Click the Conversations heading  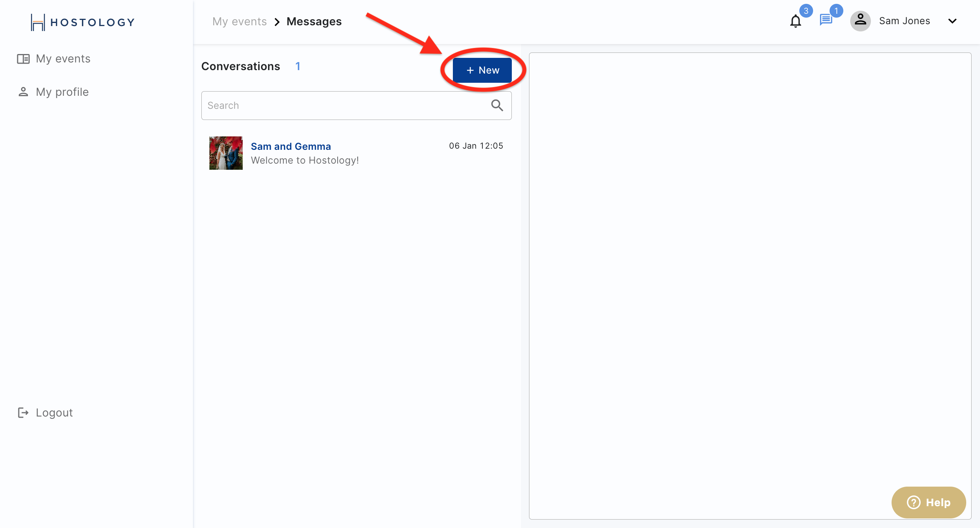(240, 66)
